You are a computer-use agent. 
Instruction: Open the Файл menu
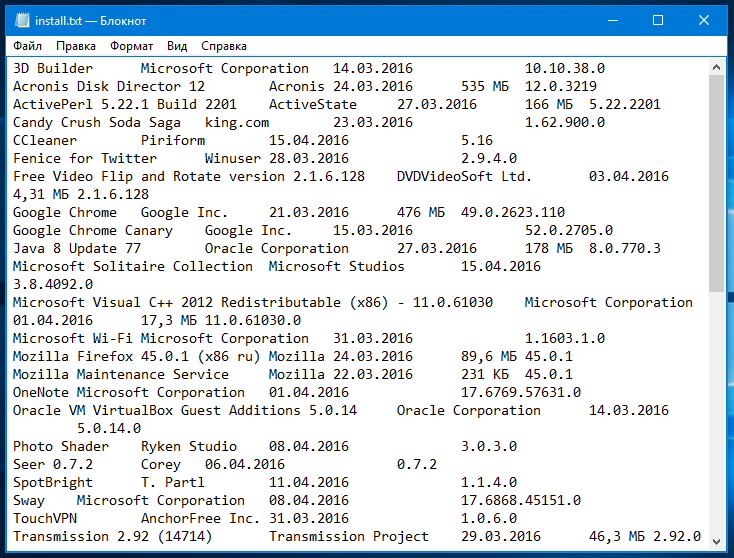(27, 46)
